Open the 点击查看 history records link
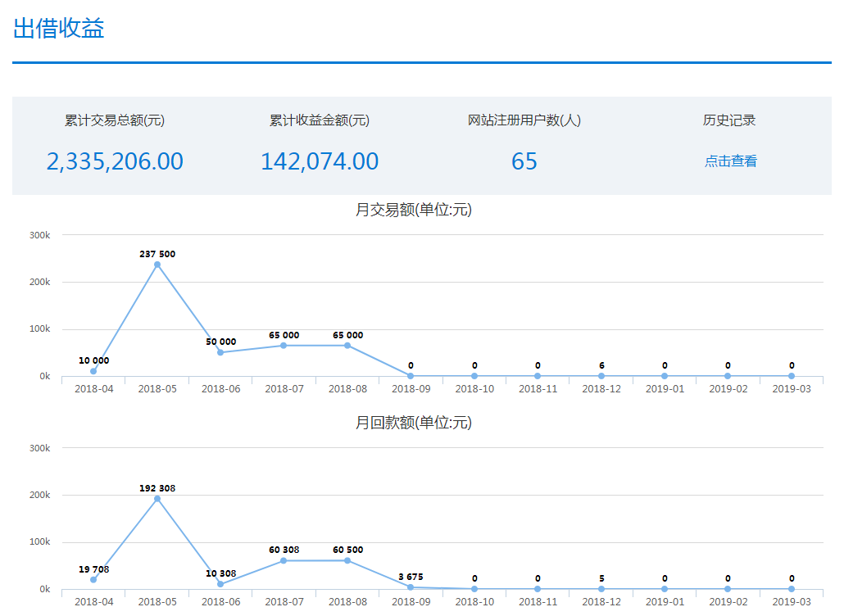844x616 pixels. 730,161
